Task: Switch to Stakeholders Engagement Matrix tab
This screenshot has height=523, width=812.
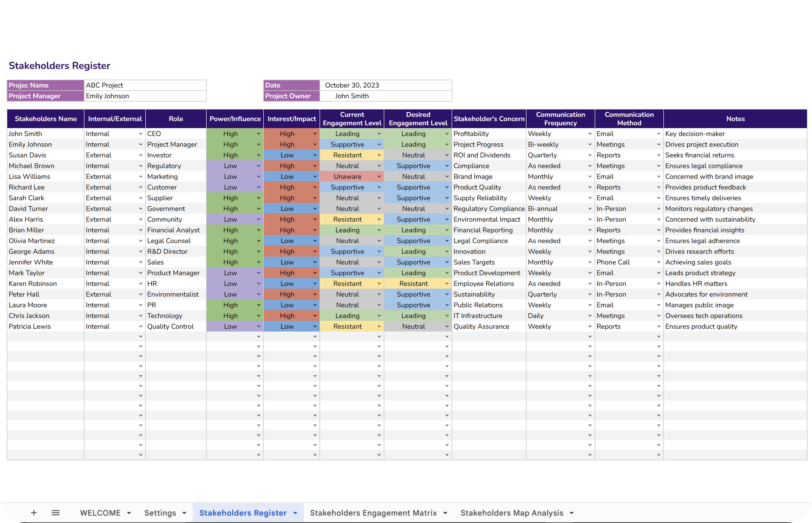Action: [373, 513]
